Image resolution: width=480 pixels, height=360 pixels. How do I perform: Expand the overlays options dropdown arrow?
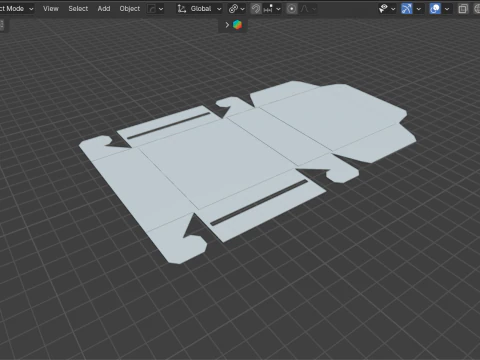(x=447, y=9)
